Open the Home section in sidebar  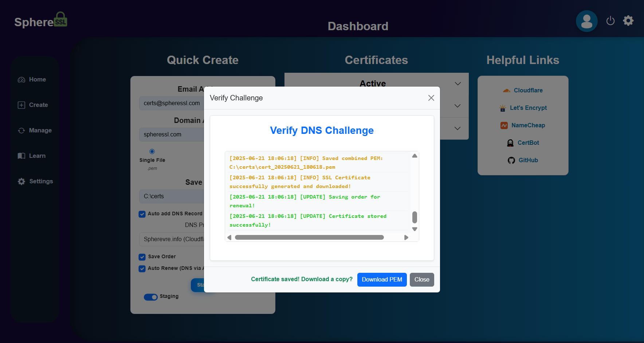35,79
